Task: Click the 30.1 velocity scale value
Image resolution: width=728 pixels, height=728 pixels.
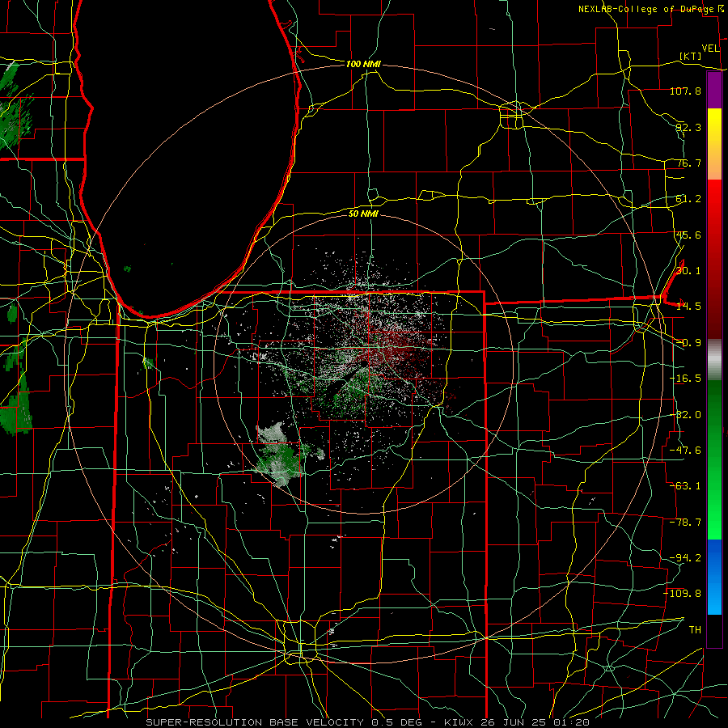Action: [688, 271]
